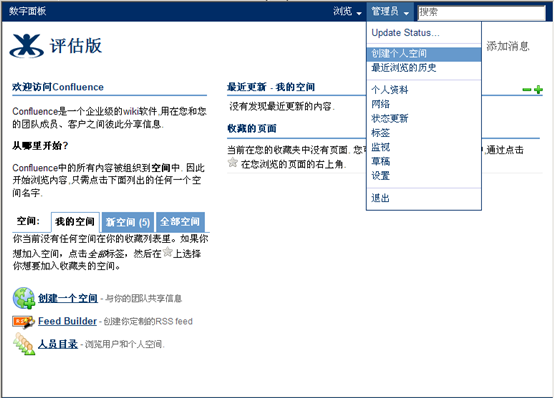This screenshot has height=398, width=554.
Task: Select 网络 in user menu
Action: [424, 104]
